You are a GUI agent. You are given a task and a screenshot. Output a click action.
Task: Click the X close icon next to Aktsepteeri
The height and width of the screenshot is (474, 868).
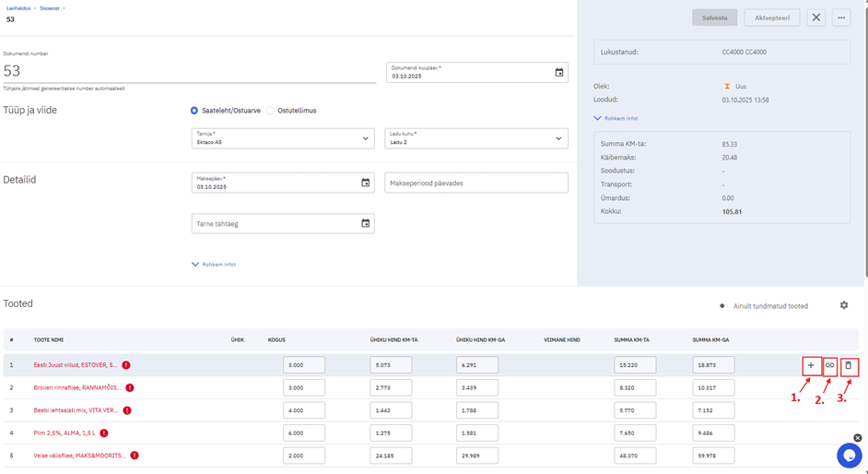tap(815, 18)
